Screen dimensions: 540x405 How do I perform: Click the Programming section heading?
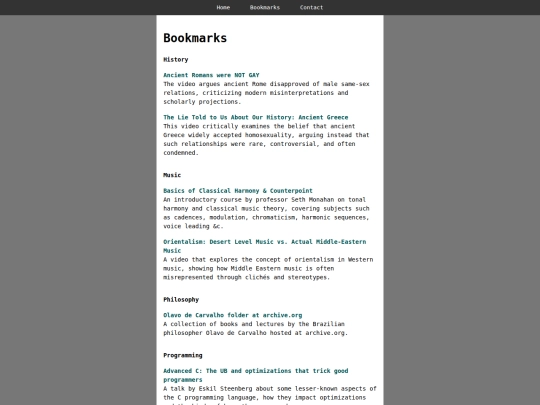point(183,355)
